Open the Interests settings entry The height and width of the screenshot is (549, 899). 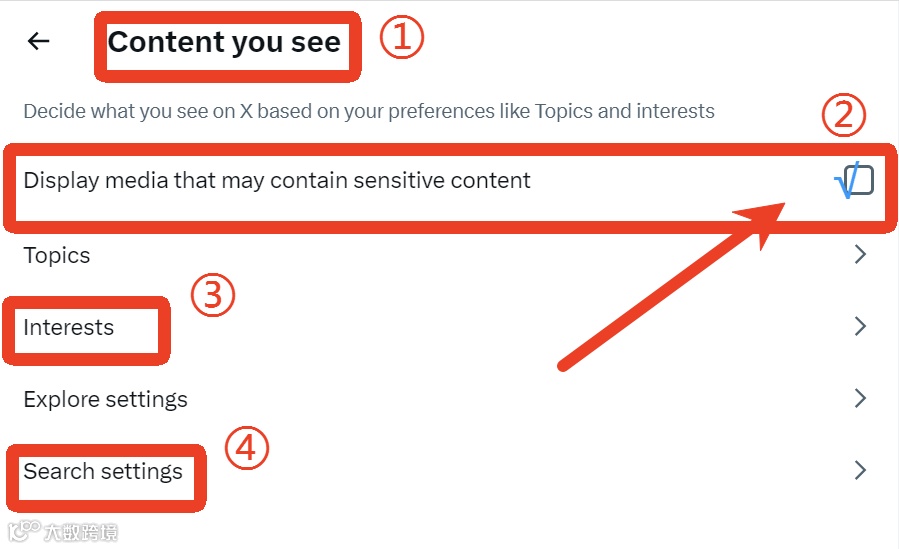tap(69, 327)
